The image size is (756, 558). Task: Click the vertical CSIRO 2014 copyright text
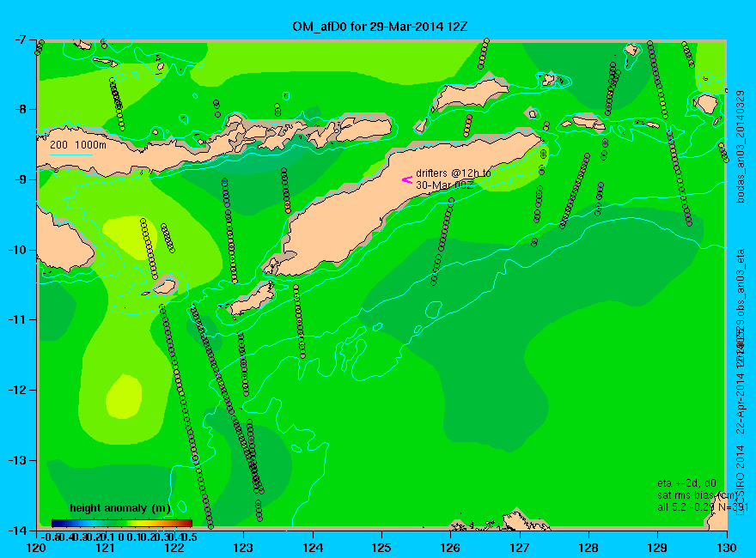(741, 482)
